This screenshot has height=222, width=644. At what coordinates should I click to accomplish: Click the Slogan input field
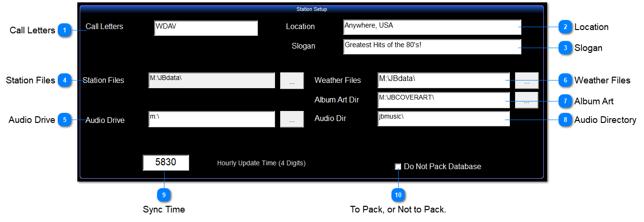432,47
